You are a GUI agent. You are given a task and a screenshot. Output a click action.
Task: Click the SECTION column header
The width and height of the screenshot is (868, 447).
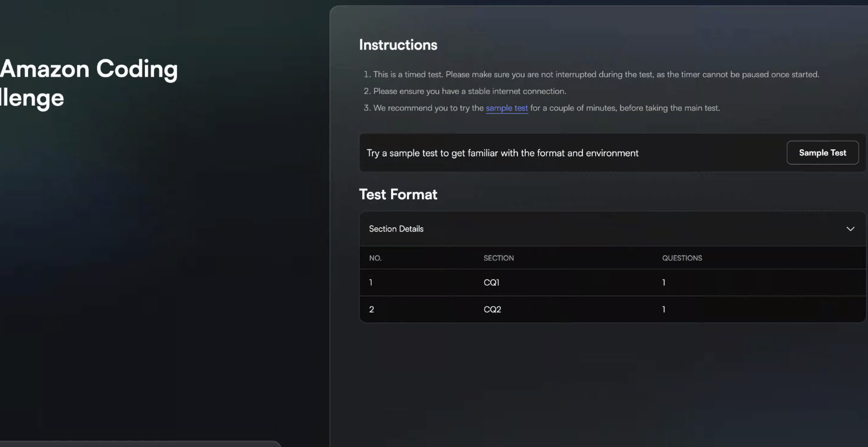[x=498, y=258]
